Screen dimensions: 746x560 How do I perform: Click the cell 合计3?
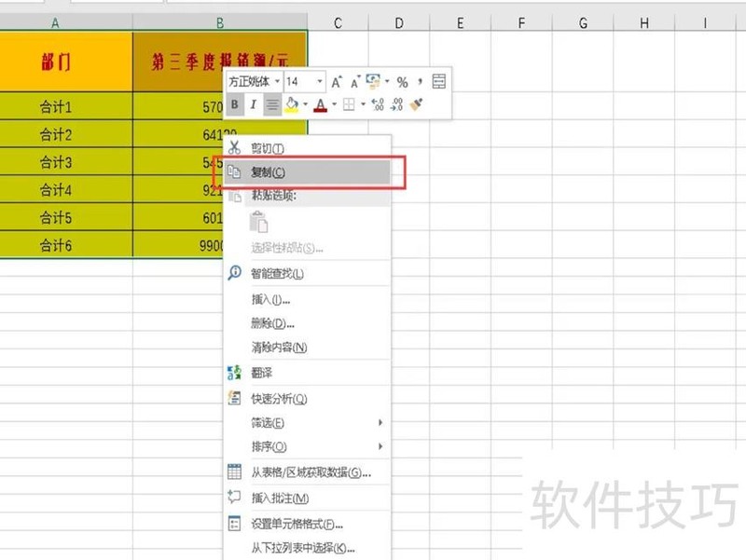pos(66,161)
